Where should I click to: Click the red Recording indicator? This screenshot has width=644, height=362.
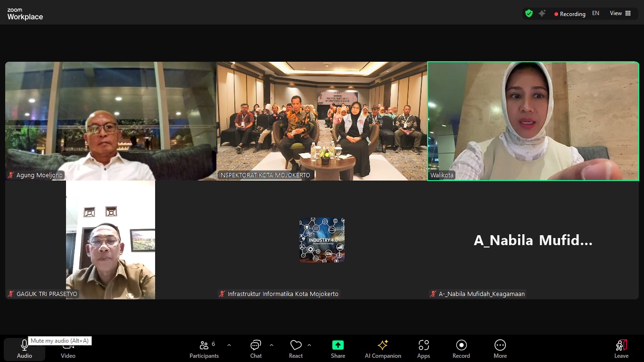click(570, 14)
